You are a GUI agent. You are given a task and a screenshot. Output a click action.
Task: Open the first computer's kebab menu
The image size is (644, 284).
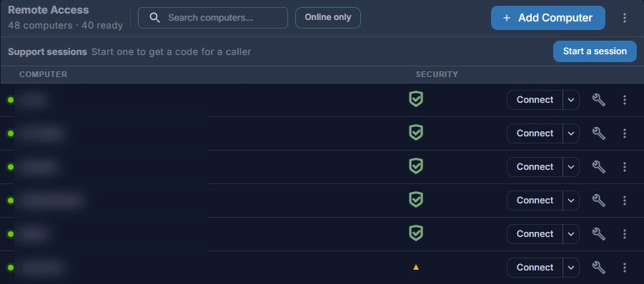coord(624,100)
